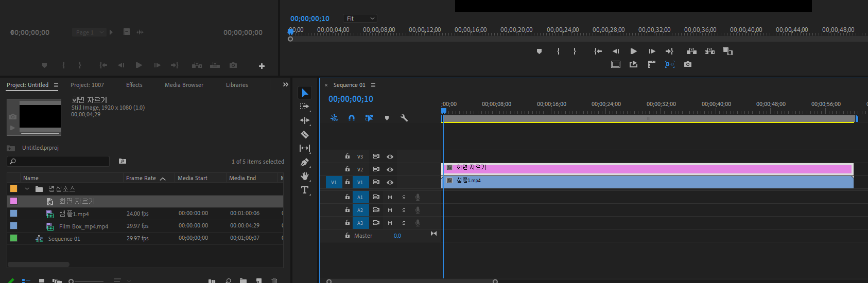This screenshot has width=868, height=283.
Task: Add marker in the timeline panel
Action: [387, 118]
